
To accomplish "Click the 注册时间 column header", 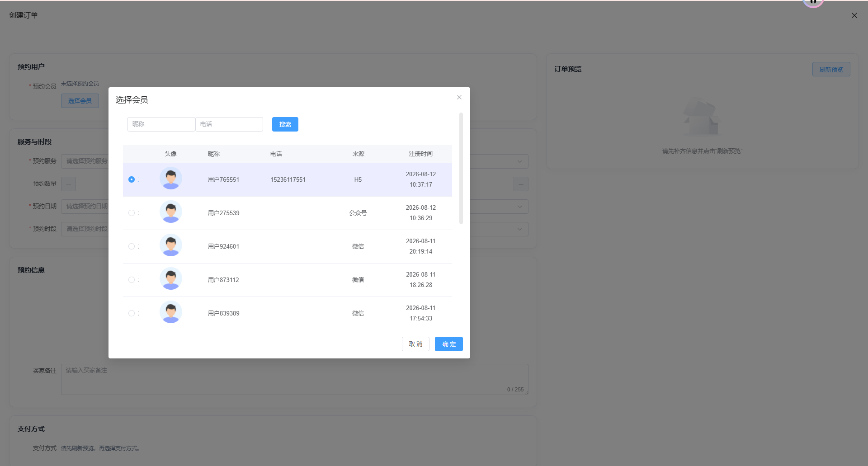I will point(421,154).
